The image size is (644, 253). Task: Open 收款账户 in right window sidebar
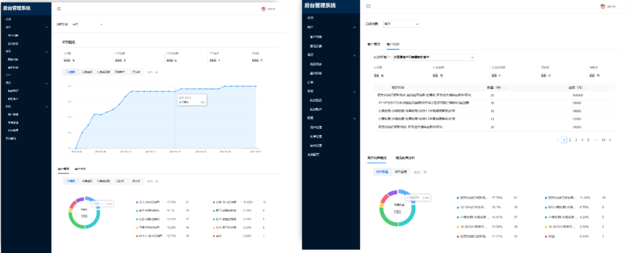tap(316, 109)
